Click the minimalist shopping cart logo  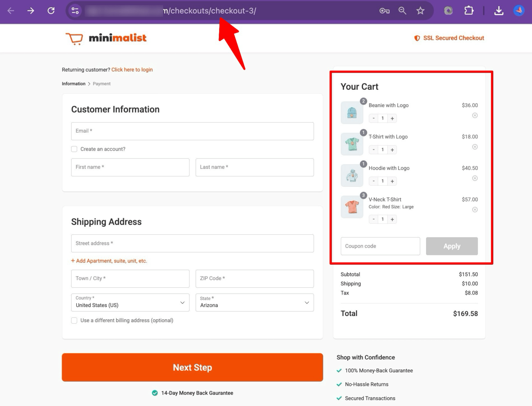74,38
